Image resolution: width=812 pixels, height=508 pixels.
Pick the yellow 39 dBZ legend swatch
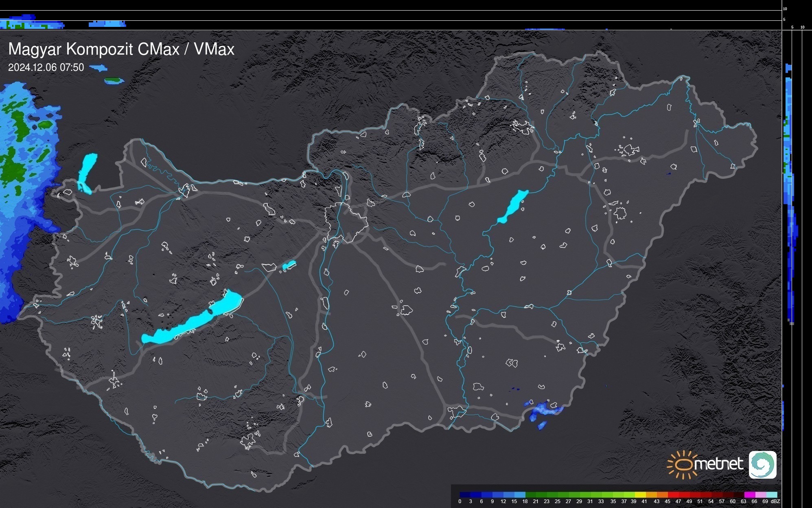640,495
